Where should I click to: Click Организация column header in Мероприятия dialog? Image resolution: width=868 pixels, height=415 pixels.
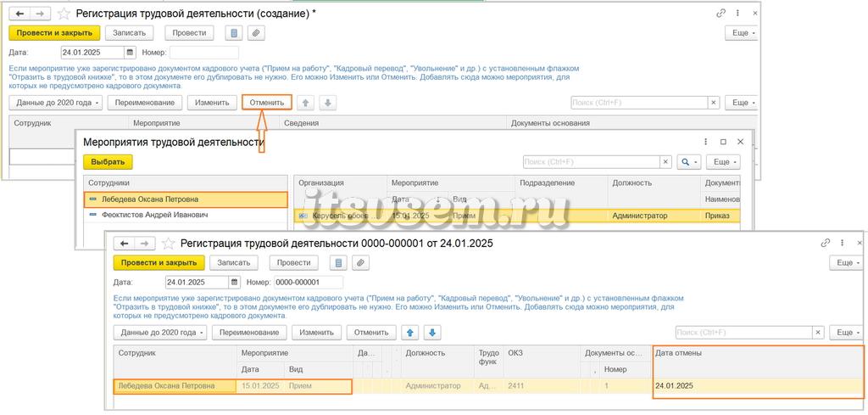pos(340,182)
